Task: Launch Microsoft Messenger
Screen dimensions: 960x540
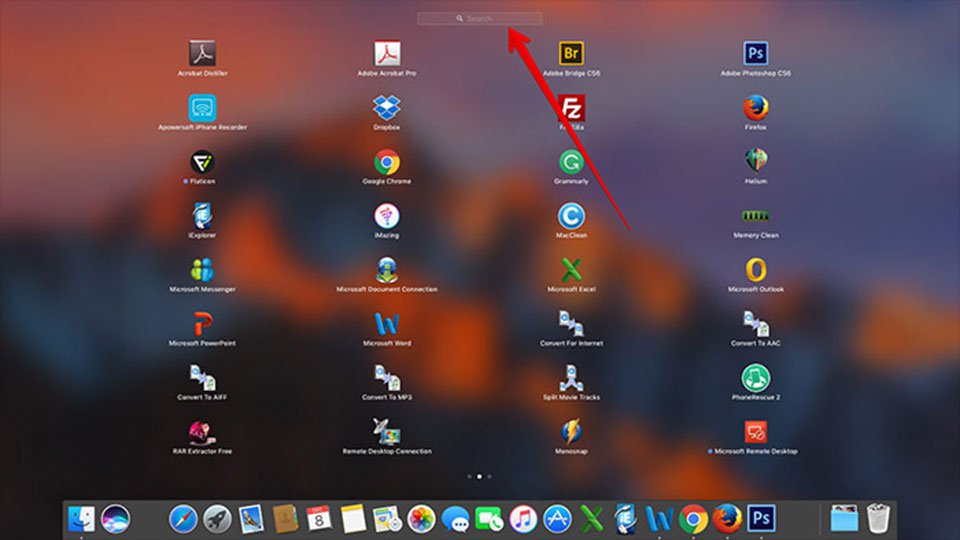Action: tap(202, 270)
